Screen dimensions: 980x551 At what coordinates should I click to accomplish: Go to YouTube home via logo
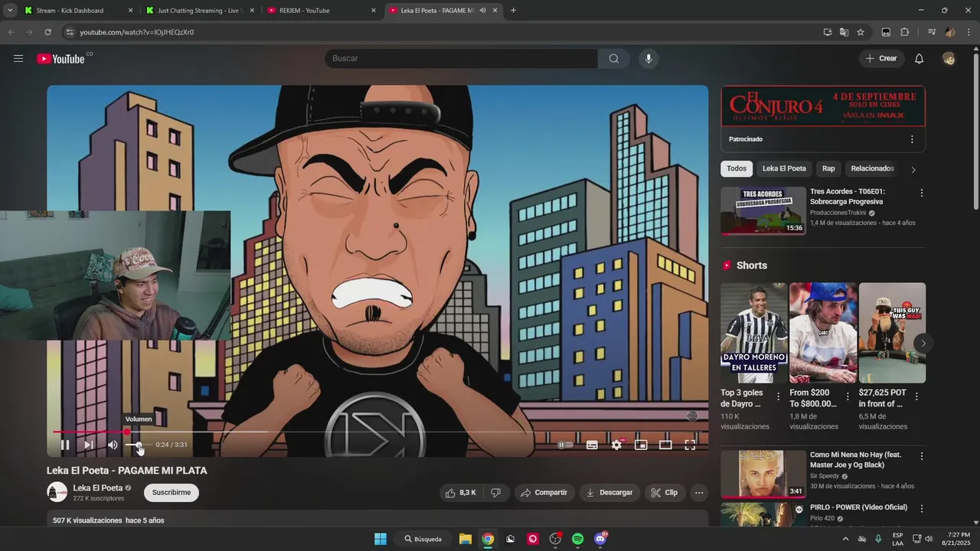coord(60,59)
